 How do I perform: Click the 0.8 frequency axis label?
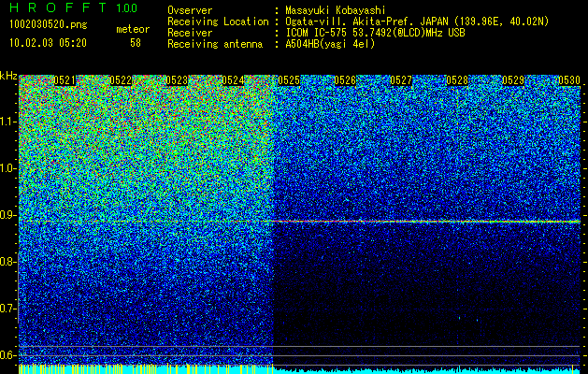(x=7, y=262)
